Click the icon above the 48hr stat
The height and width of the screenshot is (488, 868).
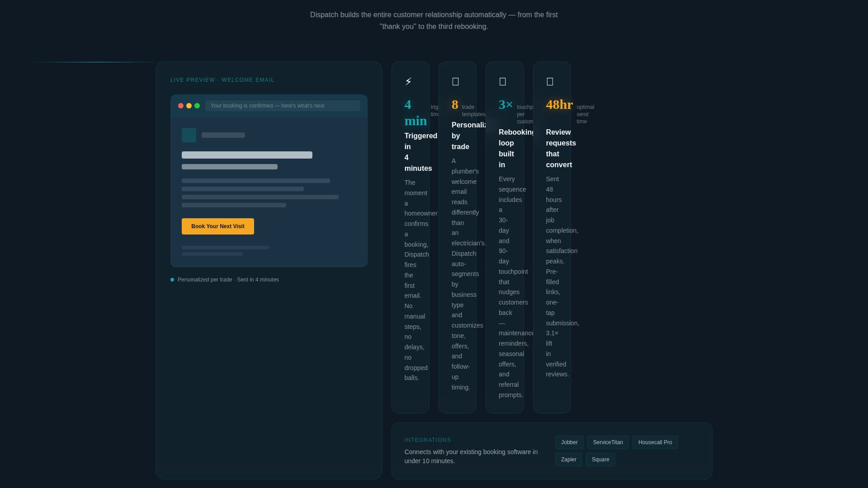pyautogui.click(x=550, y=81)
